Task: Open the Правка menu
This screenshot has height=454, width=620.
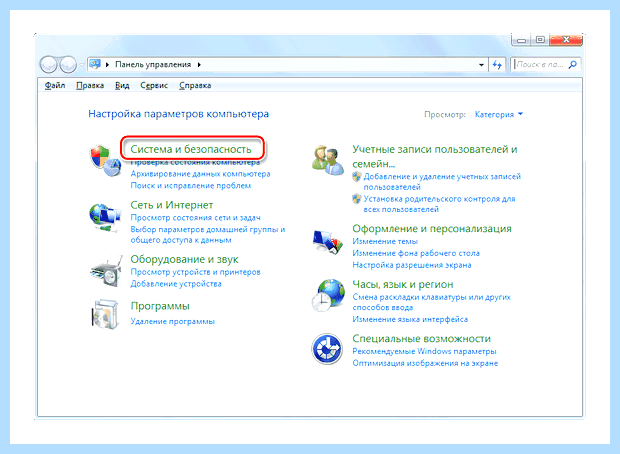Action: pos(90,85)
